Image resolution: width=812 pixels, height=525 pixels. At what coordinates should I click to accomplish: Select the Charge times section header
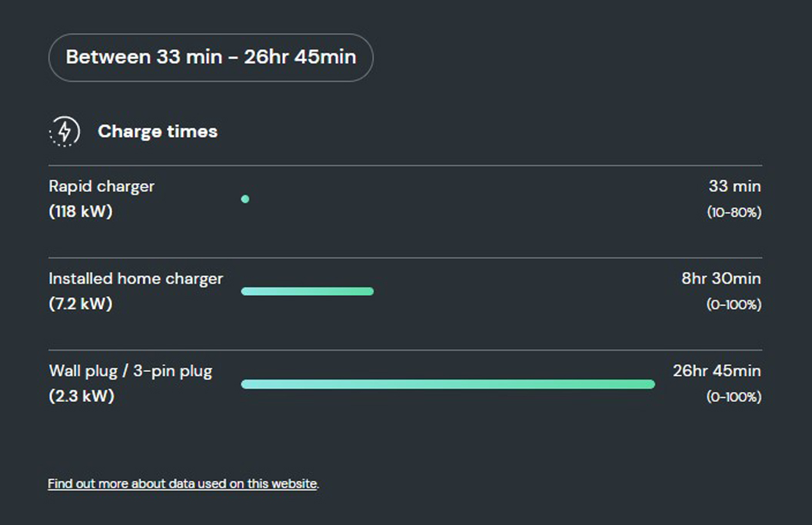[157, 131]
